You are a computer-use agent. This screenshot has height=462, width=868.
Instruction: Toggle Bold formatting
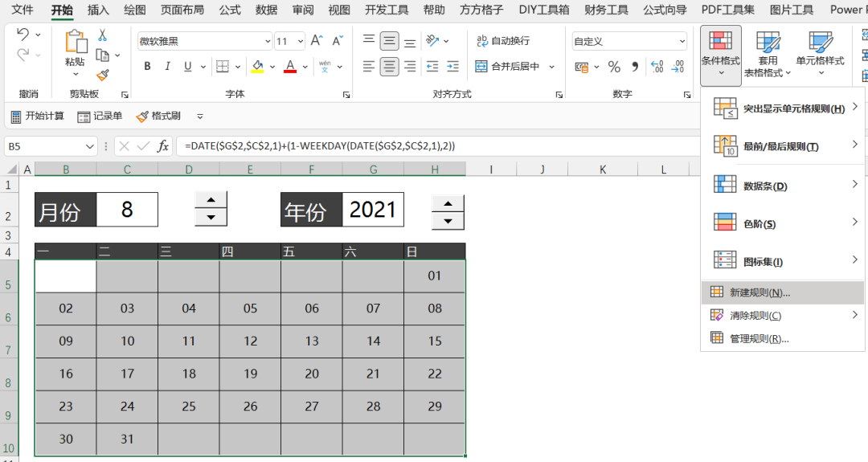coord(147,67)
